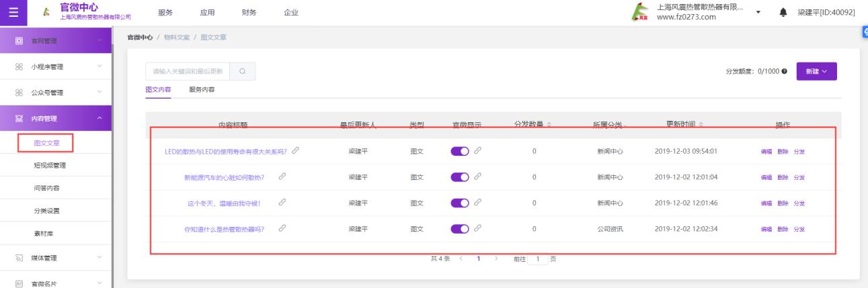Screen dimensions: 868x288
Task: Click link icon beside 你知道什么是热管散热器吗 title
Action: (282, 229)
